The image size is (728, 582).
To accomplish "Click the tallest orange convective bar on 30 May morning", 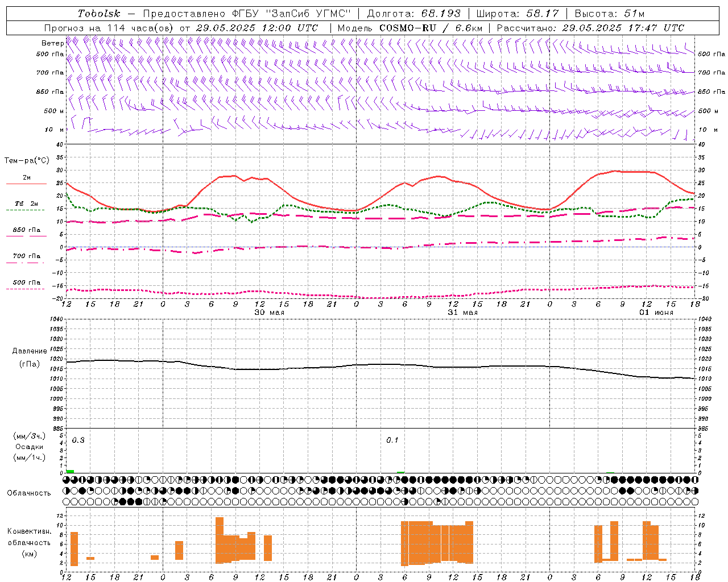I will pos(220,540).
